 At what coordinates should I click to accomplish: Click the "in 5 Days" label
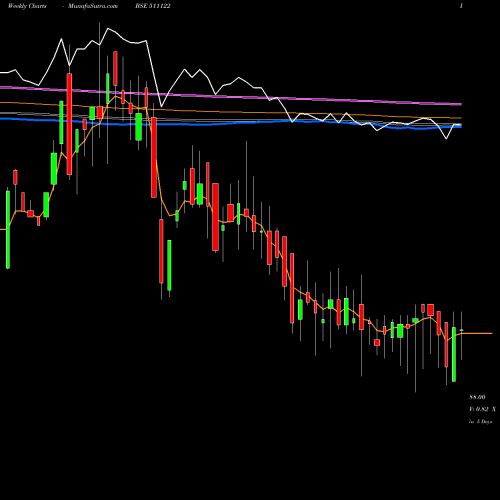coord(480,421)
